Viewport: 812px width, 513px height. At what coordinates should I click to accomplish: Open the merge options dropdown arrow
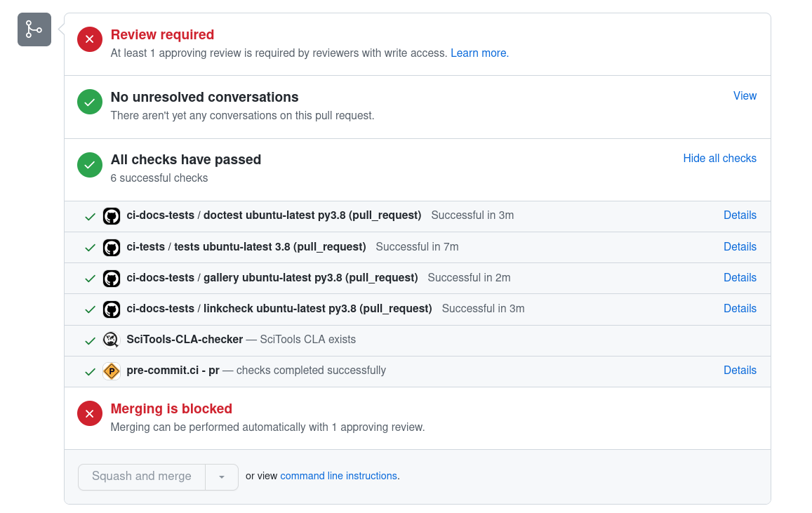pyautogui.click(x=222, y=477)
